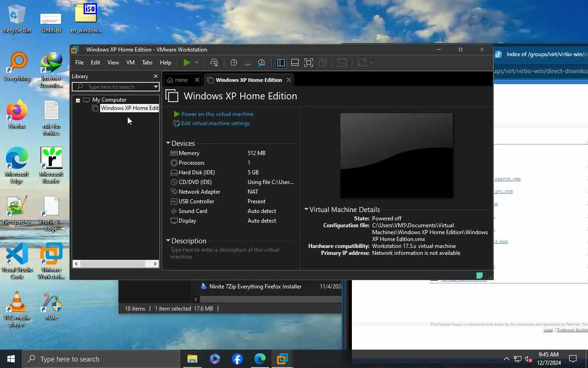The height and width of the screenshot is (368, 588).
Task: Open the Help menu
Action: (165, 63)
